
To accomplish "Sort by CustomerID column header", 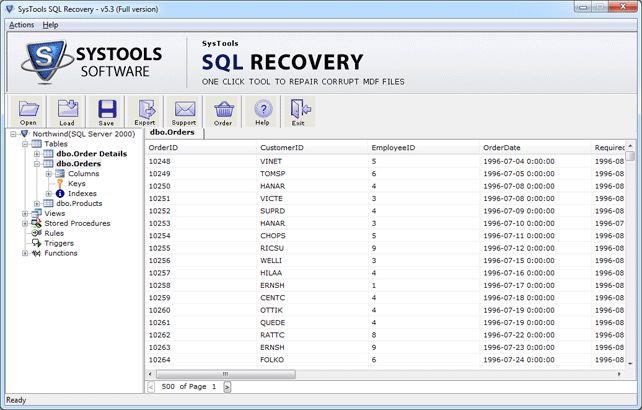I will (x=282, y=147).
